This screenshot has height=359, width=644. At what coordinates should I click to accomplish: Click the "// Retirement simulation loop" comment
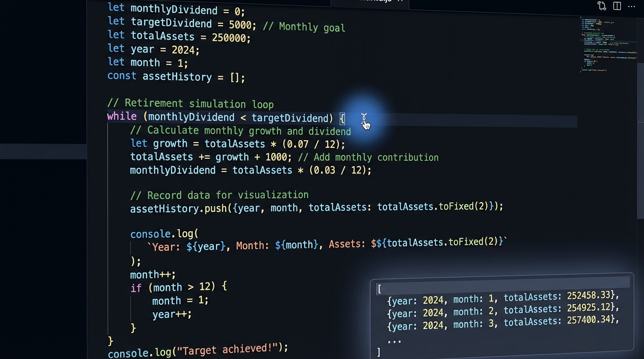click(190, 103)
